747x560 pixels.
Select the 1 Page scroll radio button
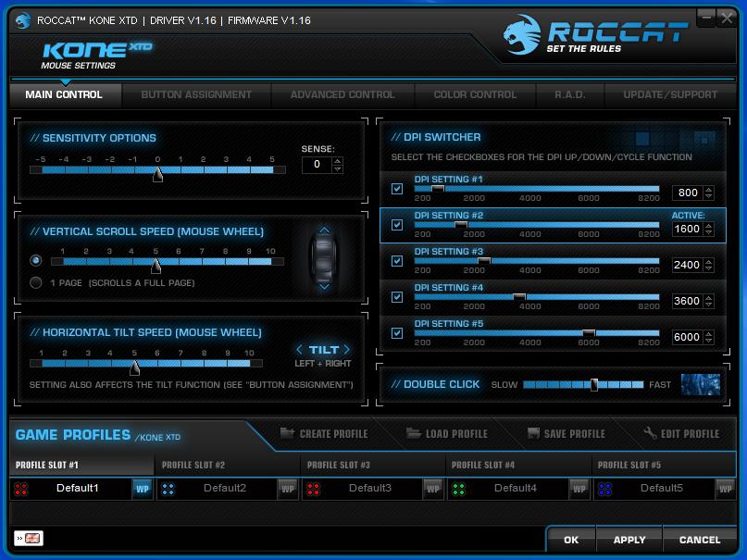pyautogui.click(x=36, y=283)
